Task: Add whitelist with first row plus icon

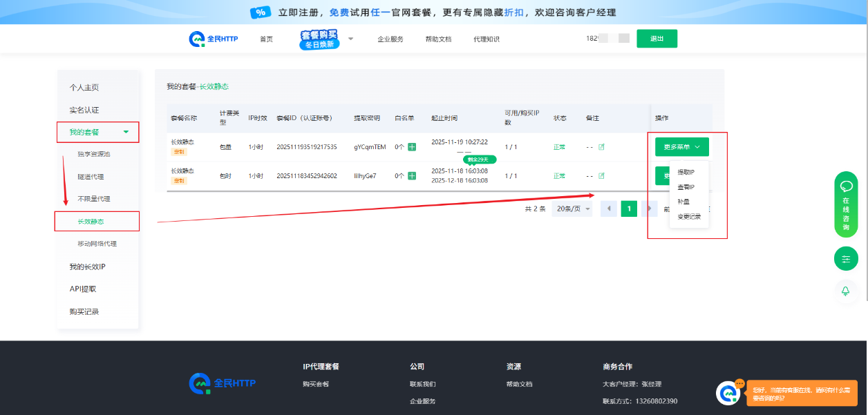Action: [412, 147]
